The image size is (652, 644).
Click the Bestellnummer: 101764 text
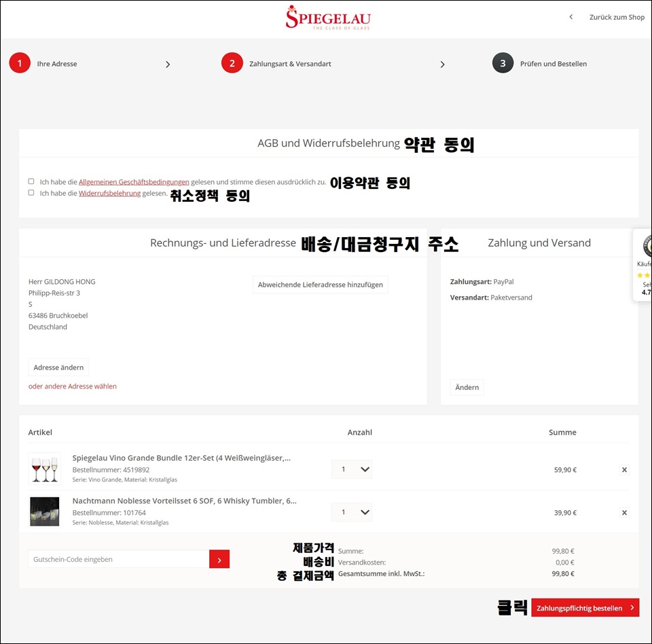109,512
